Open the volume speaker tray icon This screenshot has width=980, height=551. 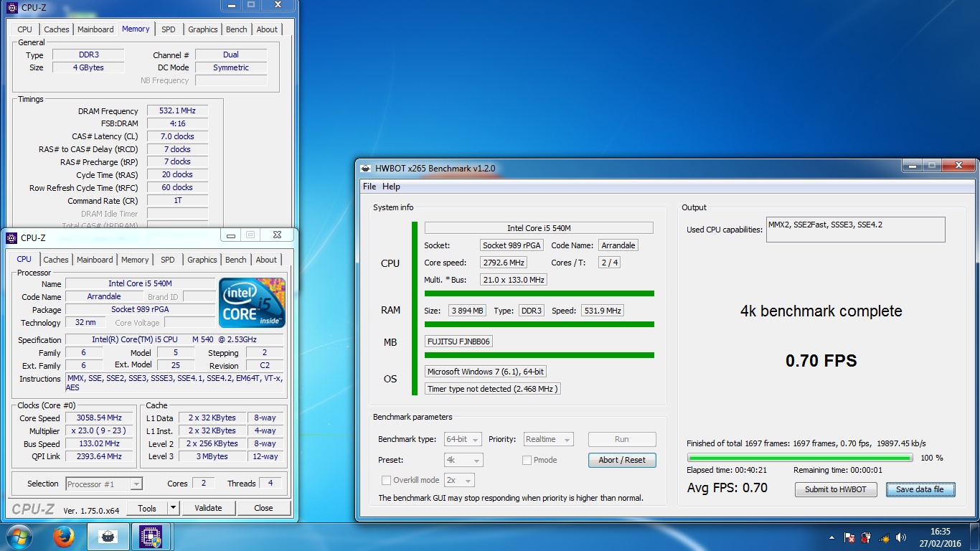(901, 537)
